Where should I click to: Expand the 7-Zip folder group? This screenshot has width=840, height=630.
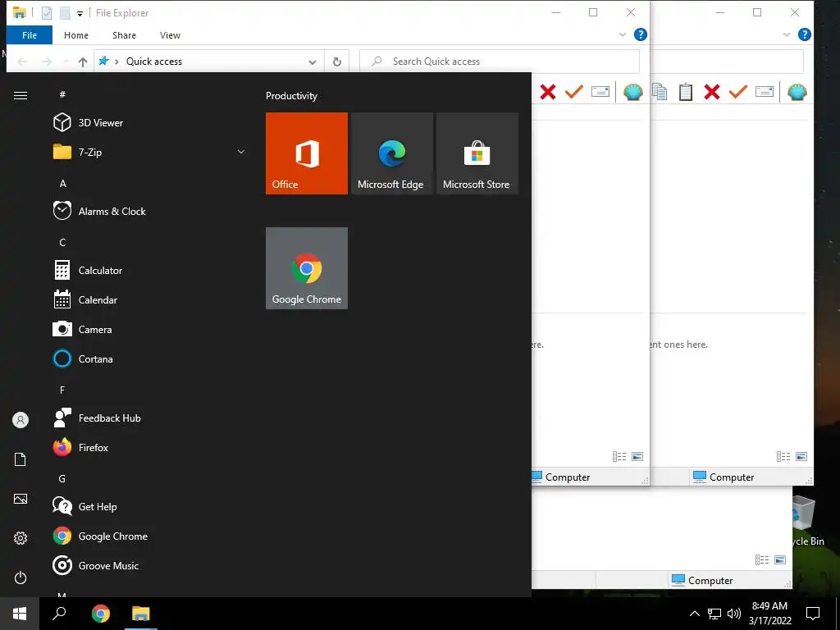(x=241, y=152)
